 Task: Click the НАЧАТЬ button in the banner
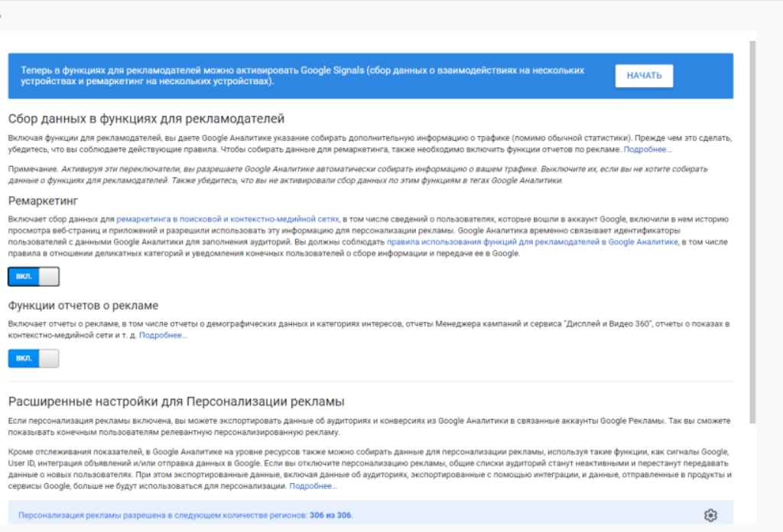(644, 76)
